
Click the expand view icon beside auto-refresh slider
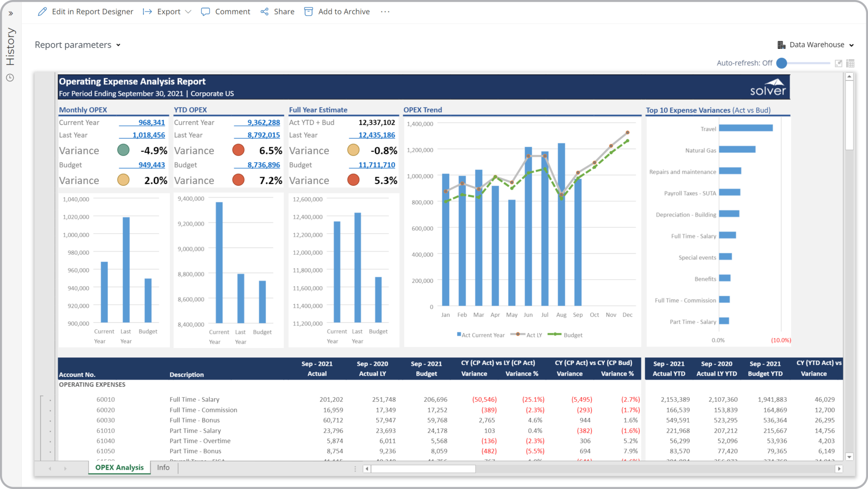(x=838, y=63)
